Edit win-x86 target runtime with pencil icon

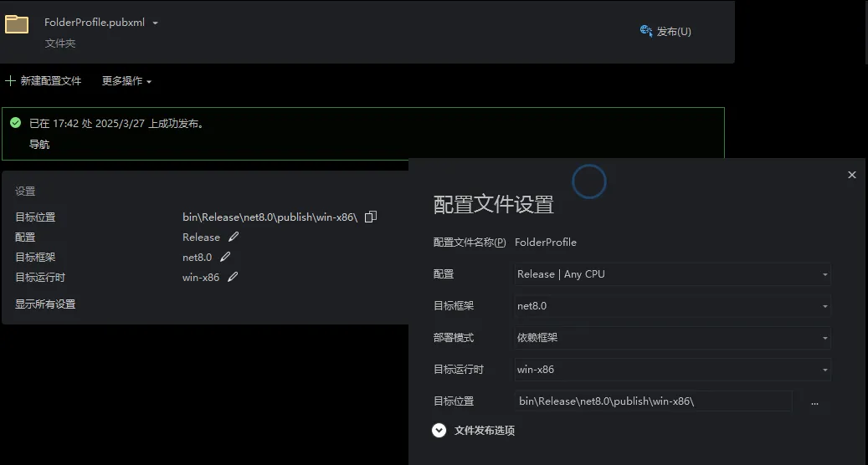point(233,277)
